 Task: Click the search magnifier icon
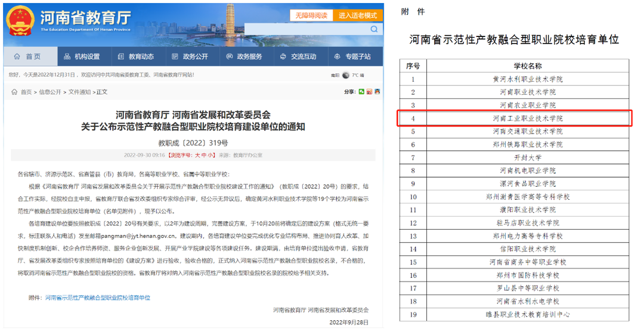[374, 29]
